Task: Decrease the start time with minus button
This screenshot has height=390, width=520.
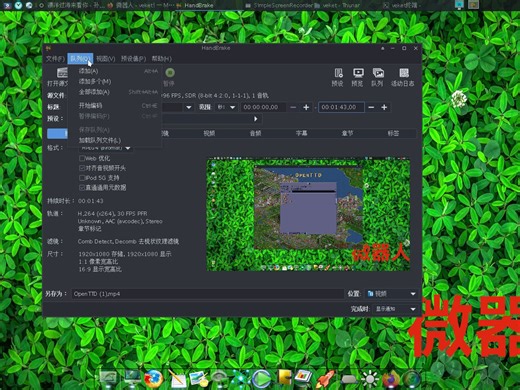Action: click(293, 107)
